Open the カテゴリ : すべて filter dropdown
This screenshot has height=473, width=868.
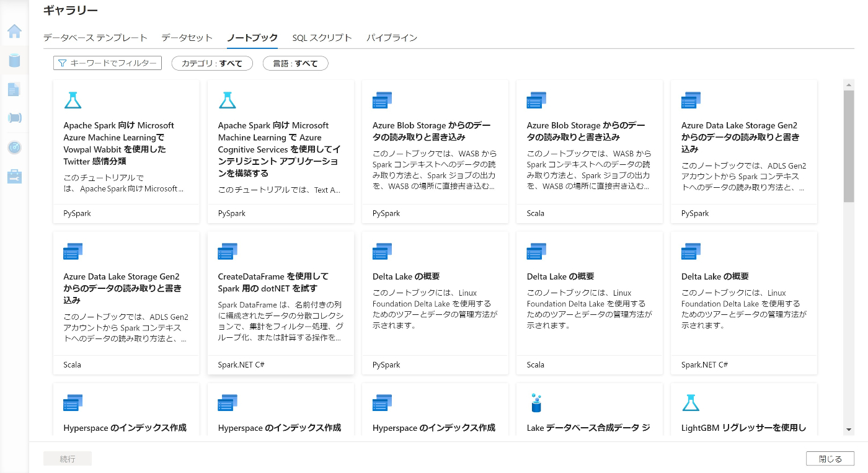click(x=212, y=63)
